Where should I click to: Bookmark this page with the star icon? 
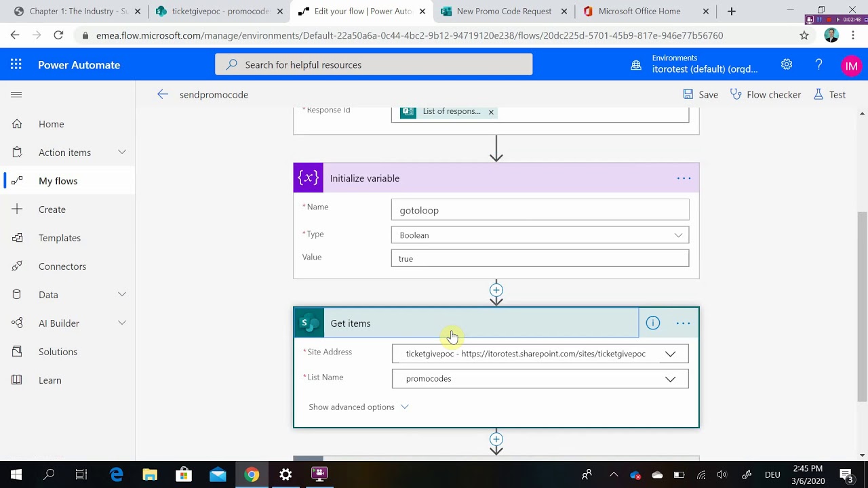pyautogui.click(x=804, y=35)
